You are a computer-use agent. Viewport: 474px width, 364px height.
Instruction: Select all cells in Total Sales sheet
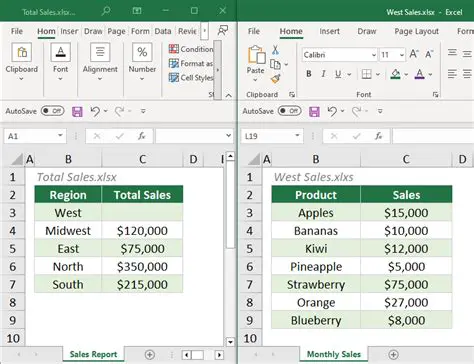click(17, 159)
